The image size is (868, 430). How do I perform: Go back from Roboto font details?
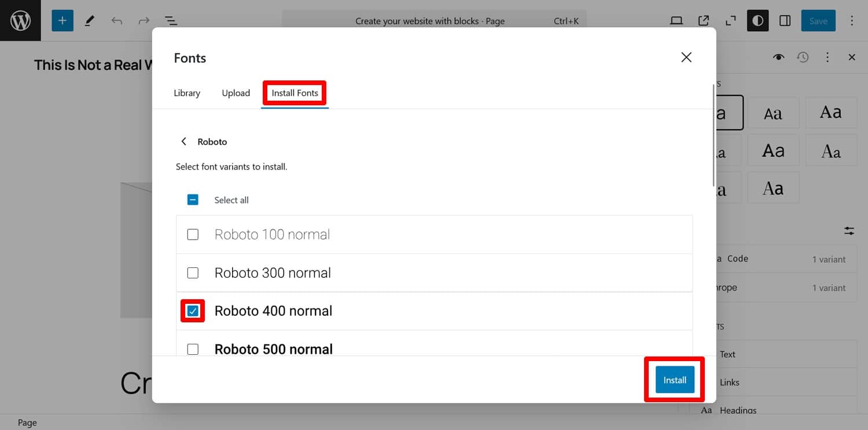pos(184,141)
